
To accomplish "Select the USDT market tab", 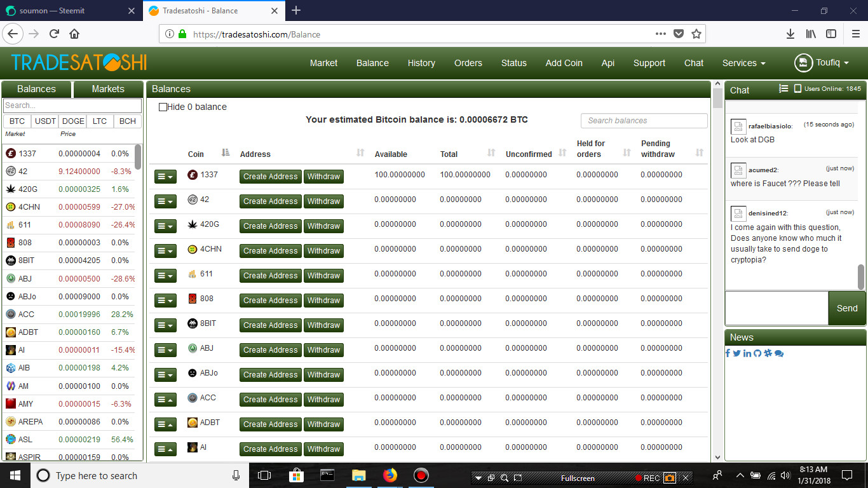I will point(45,121).
